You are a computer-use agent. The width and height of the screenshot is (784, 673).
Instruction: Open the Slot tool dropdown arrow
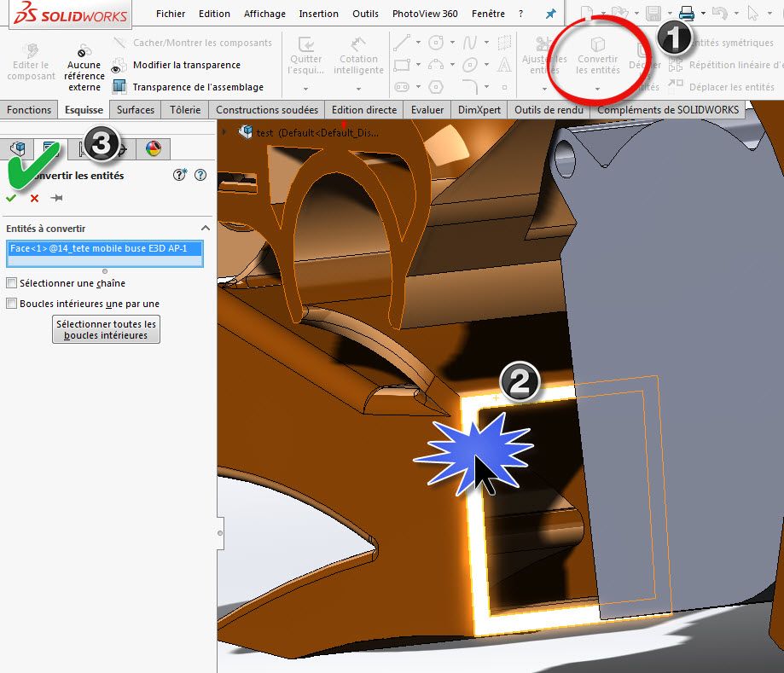coord(418,87)
